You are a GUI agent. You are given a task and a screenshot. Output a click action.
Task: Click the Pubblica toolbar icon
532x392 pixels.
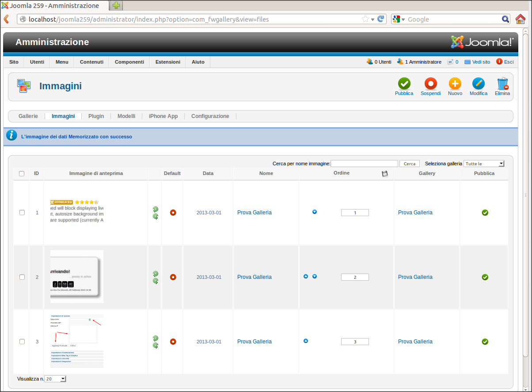coord(404,84)
